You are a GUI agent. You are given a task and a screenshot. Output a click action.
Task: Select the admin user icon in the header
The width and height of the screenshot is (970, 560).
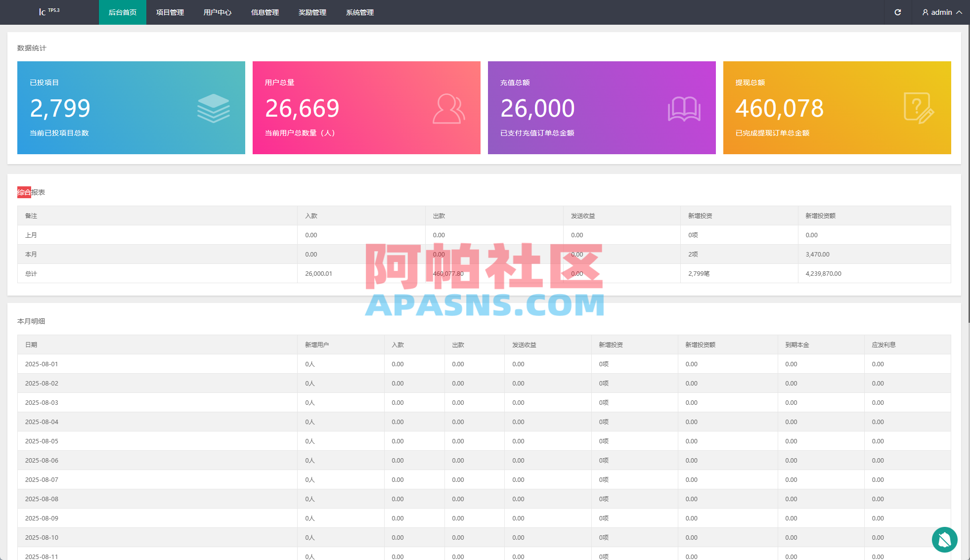point(925,12)
